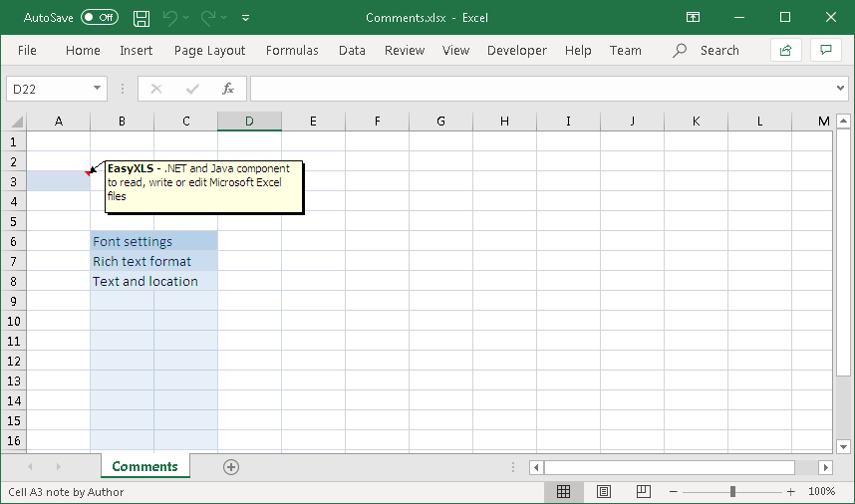The height and width of the screenshot is (504, 855).
Task: Click the Save icon in title bar
Action: [142, 18]
